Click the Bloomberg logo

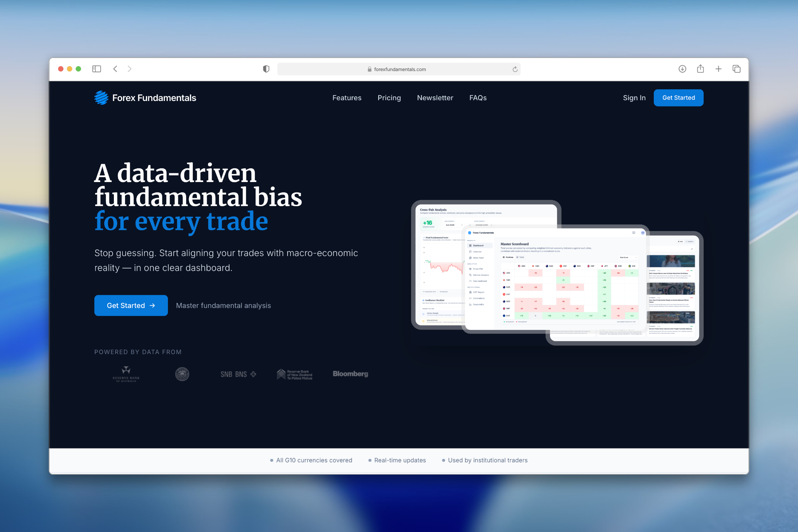[x=350, y=374]
